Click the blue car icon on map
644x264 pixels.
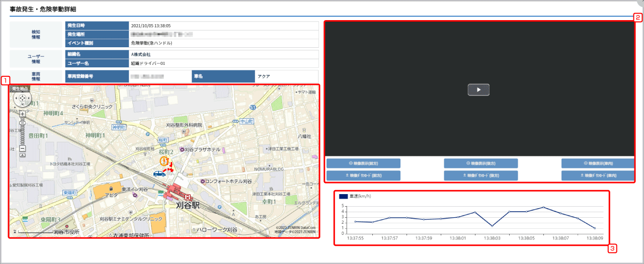[159, 173]
